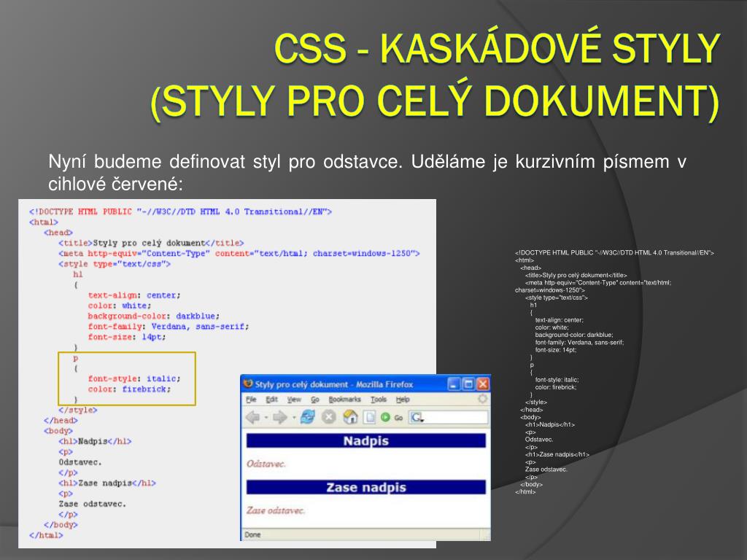Click the 'font-style: italic;' line in colored code
747x560 pixels.
pyautogui.click(x=134, y=378)
